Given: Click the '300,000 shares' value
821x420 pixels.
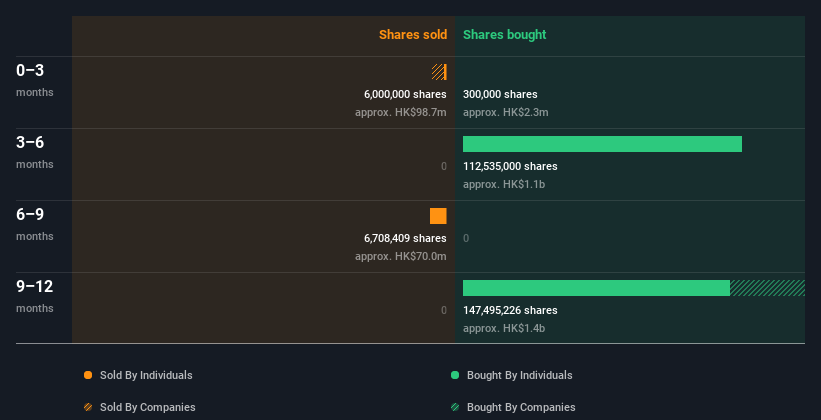Looking at the screenshot, I should click(x=500, y=94).
